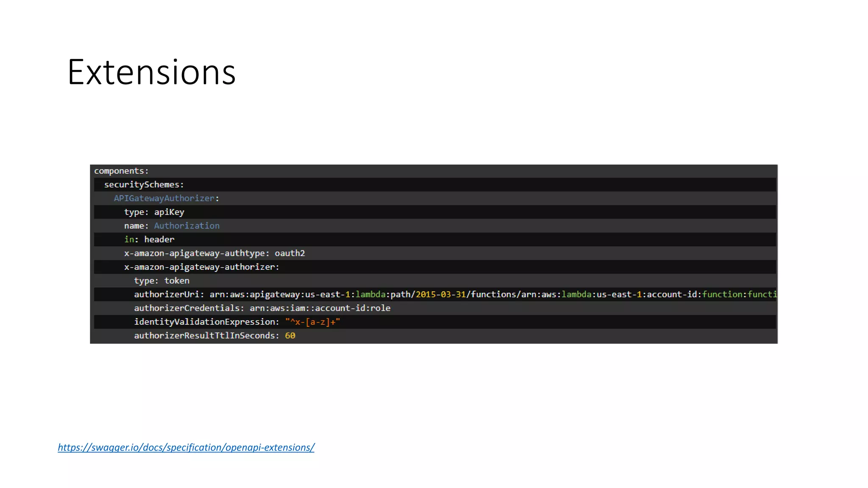Select x-amazon-apigateway-authtype key
The height and width of the screenshot is (488, 868).
tap(196, 253)
